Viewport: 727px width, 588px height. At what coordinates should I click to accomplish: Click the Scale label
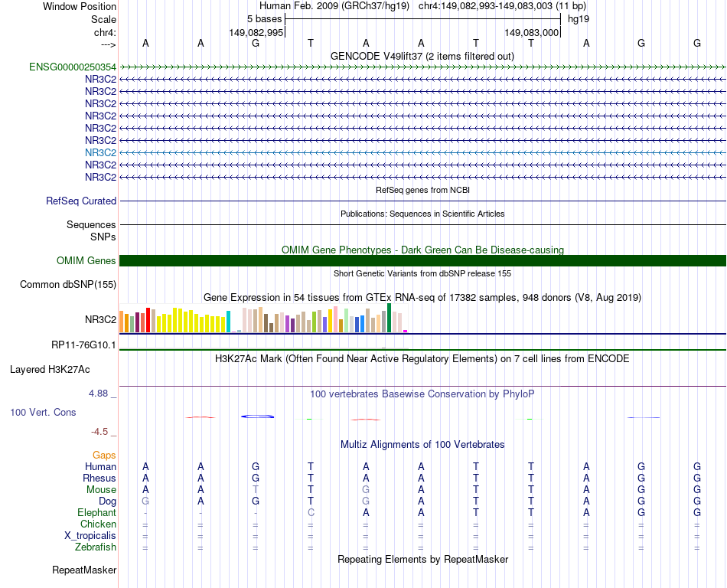(x=104, y=19)
